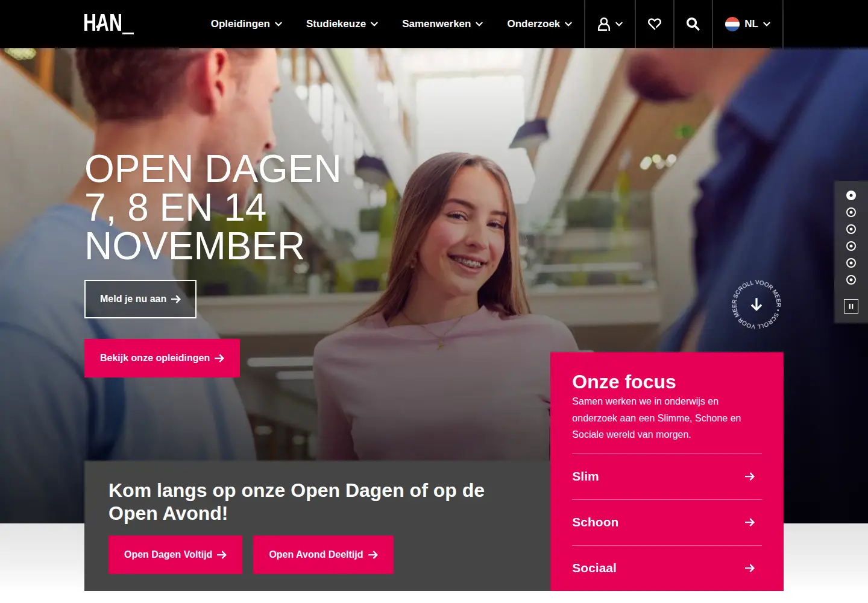Open the user account icon menu

(610, 24)
